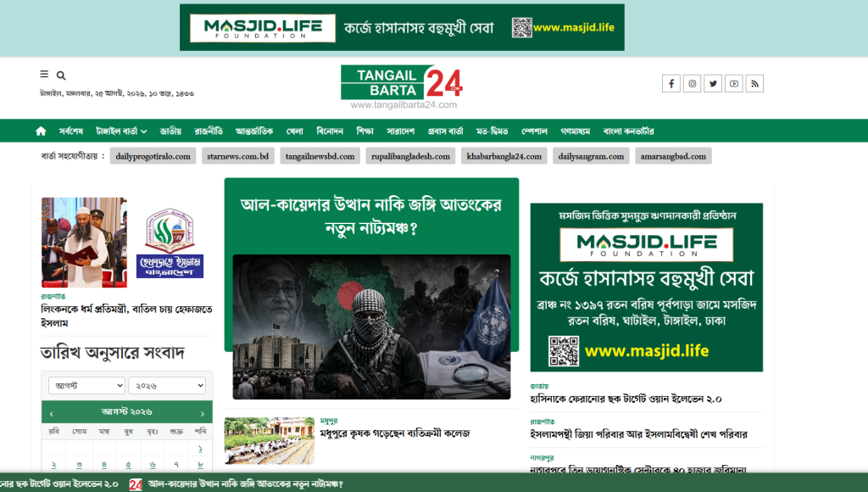Open dailysangram.com partner link
Image resolution: width=868 pixels, height=492 pixels.
pyautogui.click(x=591, y=156)
